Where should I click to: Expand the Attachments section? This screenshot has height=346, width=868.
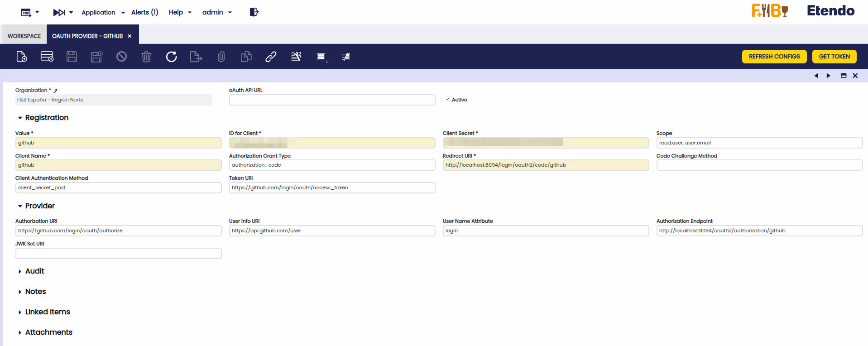20,332
